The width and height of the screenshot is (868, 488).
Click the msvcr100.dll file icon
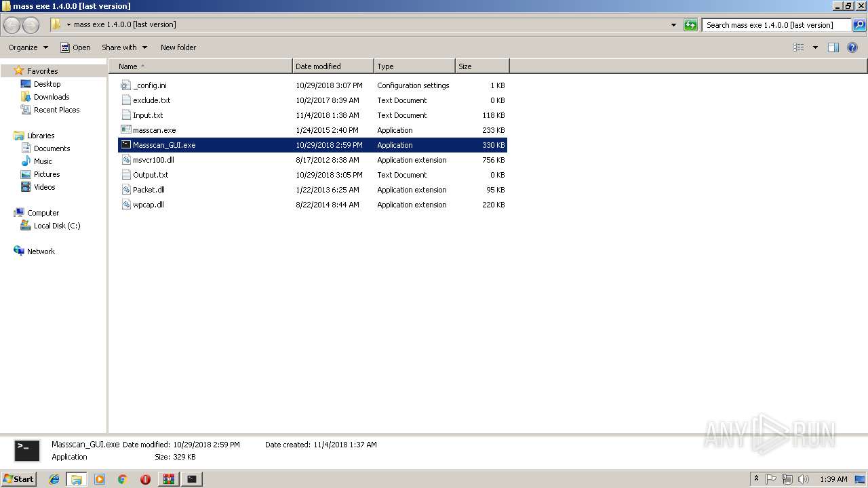click(x=125, y=160)
